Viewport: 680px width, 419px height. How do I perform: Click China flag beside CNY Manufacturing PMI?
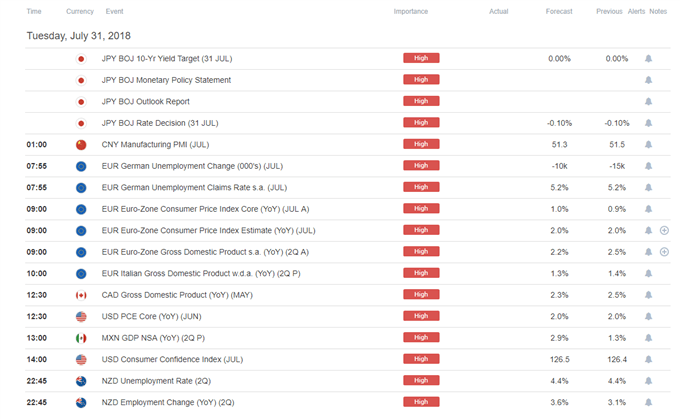tap(81, 144)
